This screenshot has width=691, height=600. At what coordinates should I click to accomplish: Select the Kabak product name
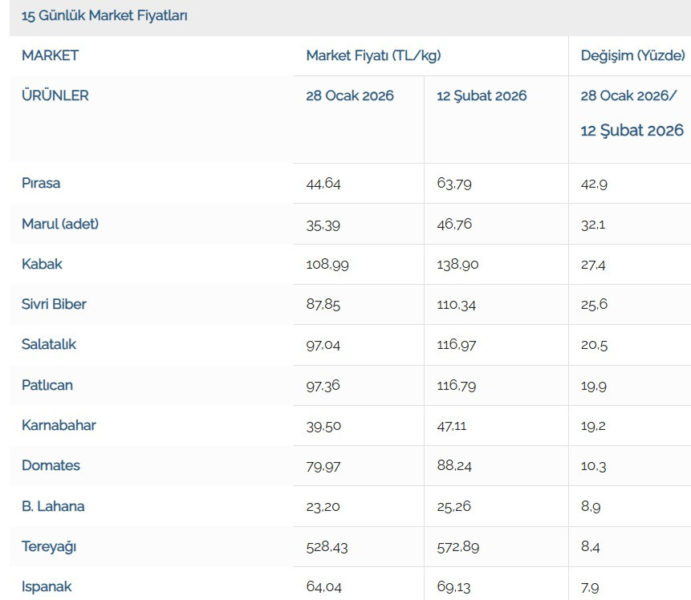(41, 264)
